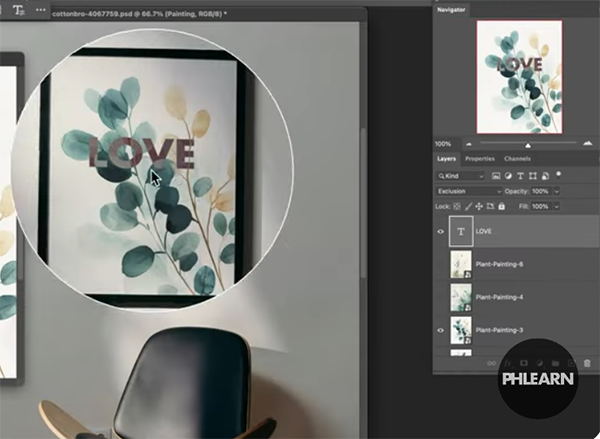Delete layer with the trash icon
600x439 pixels.
tap(587, 363)
